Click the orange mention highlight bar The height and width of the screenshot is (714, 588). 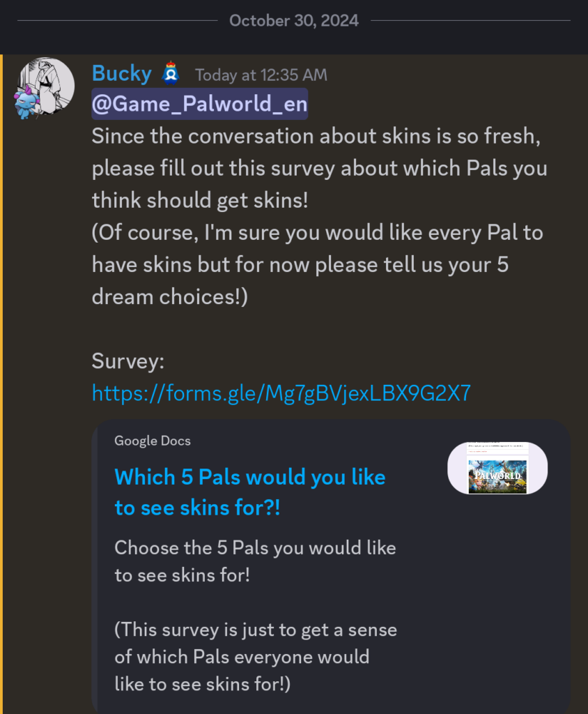coord(1,384)
